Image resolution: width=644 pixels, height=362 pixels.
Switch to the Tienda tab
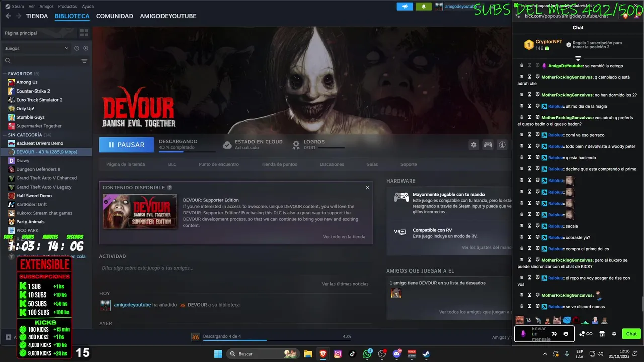(37, 16)
